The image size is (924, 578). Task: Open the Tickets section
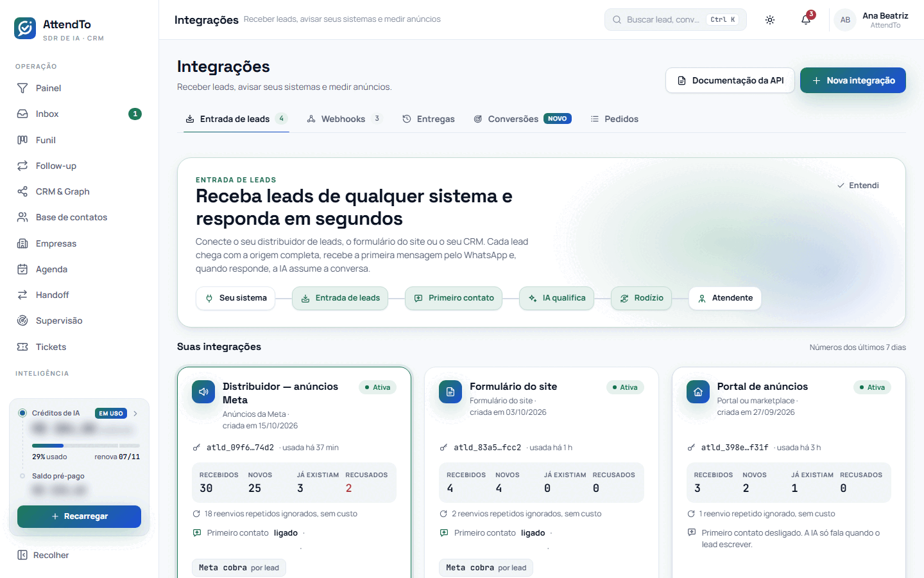[80, 347]
